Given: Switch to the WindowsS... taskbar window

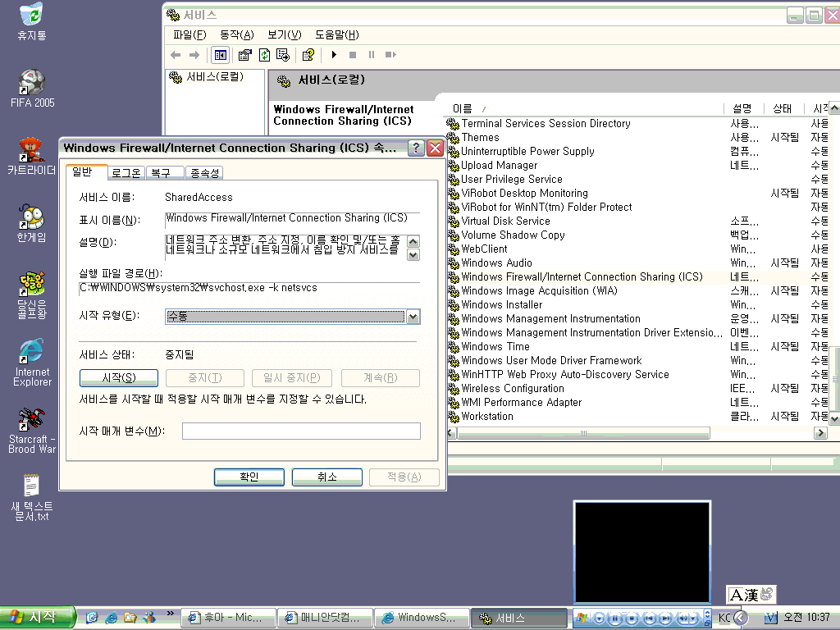Looking at the screenshot, I should pyautogui.click(x=422, y=618).
